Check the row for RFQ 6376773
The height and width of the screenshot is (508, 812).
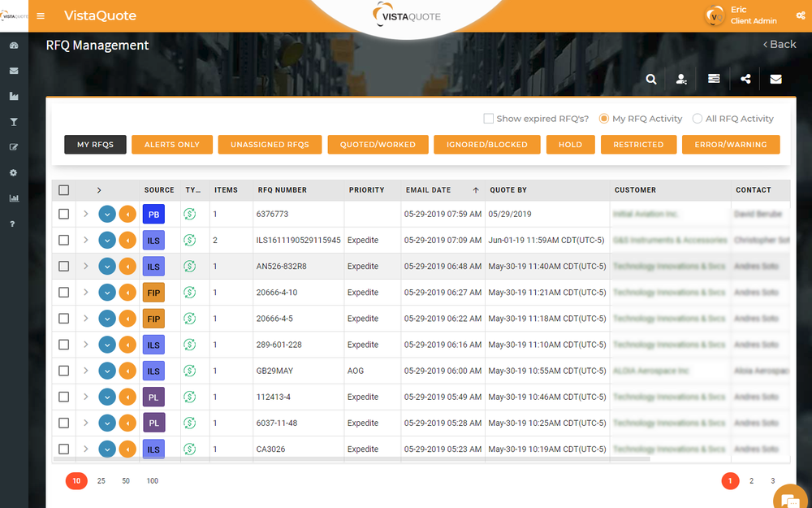click(63, 214)
